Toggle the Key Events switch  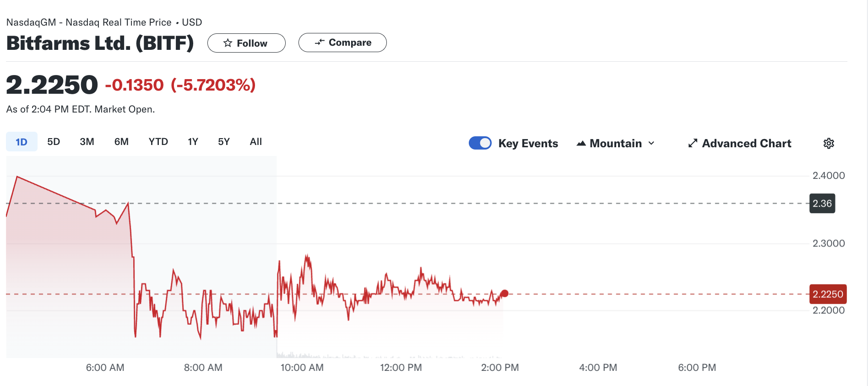click(x=480, y=143)
